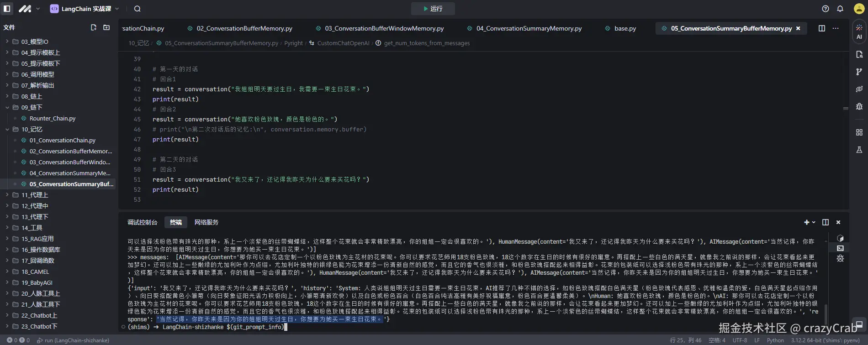This screenshot has width=868, height=345.
Task: Open the LangChain 实战课 project dropdown
Action: [x=85, y=9]
